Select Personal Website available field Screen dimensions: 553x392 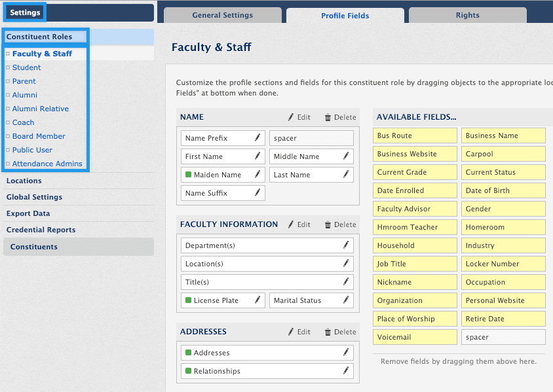(503, 300)
